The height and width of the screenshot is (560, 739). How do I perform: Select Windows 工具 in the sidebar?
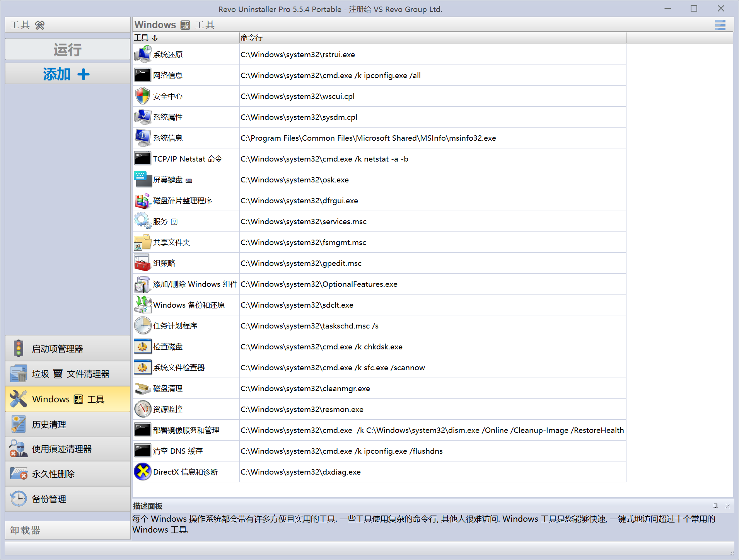[x=68, y=399]
